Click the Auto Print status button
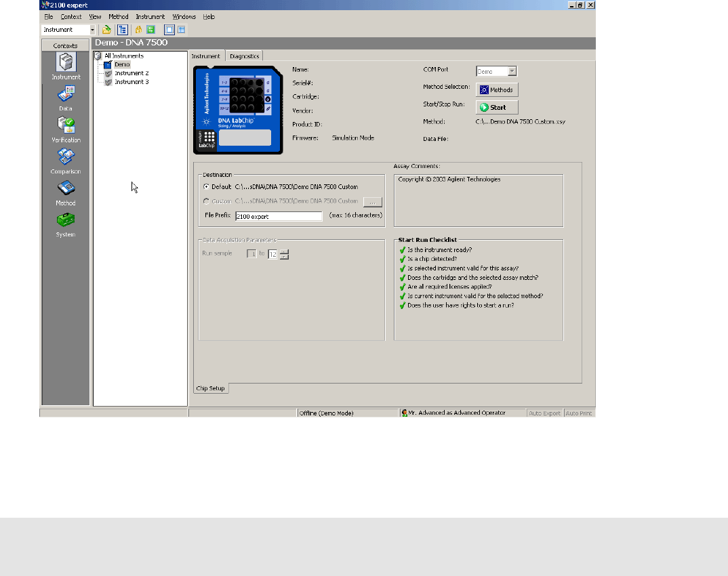 click(578, 413)
